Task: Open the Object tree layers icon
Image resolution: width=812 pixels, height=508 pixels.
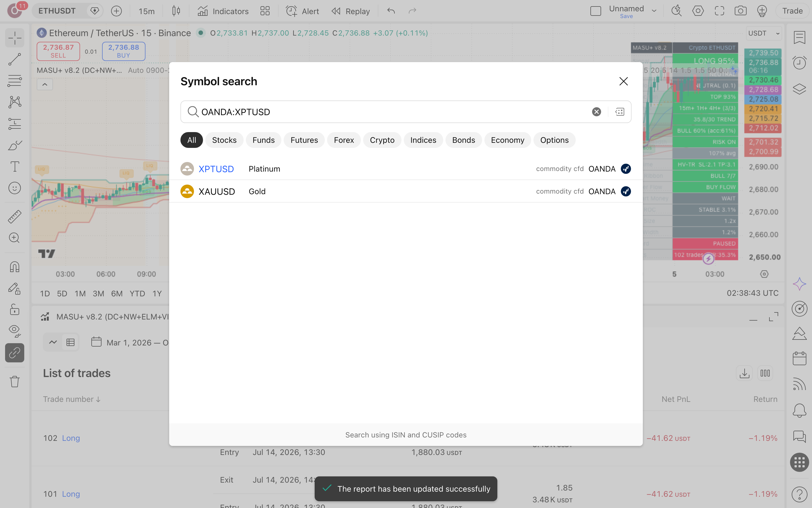Action: (x=800, y=89)
